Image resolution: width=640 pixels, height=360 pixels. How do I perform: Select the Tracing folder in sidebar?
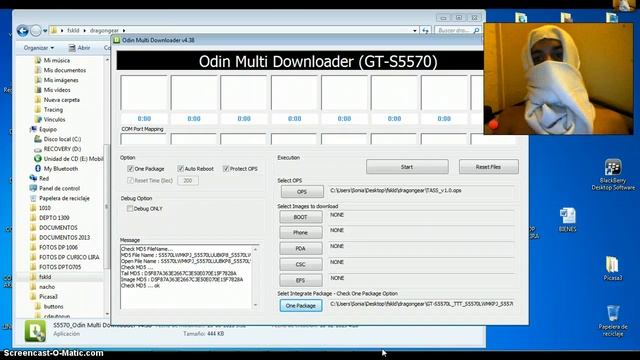pyautogui.click(x=53, y=110)
